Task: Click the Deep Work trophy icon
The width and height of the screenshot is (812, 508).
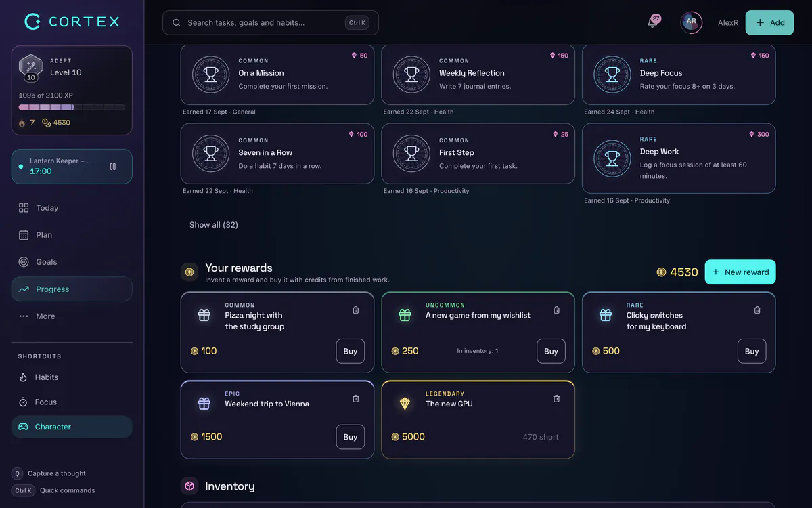Action: click(612, 158)
